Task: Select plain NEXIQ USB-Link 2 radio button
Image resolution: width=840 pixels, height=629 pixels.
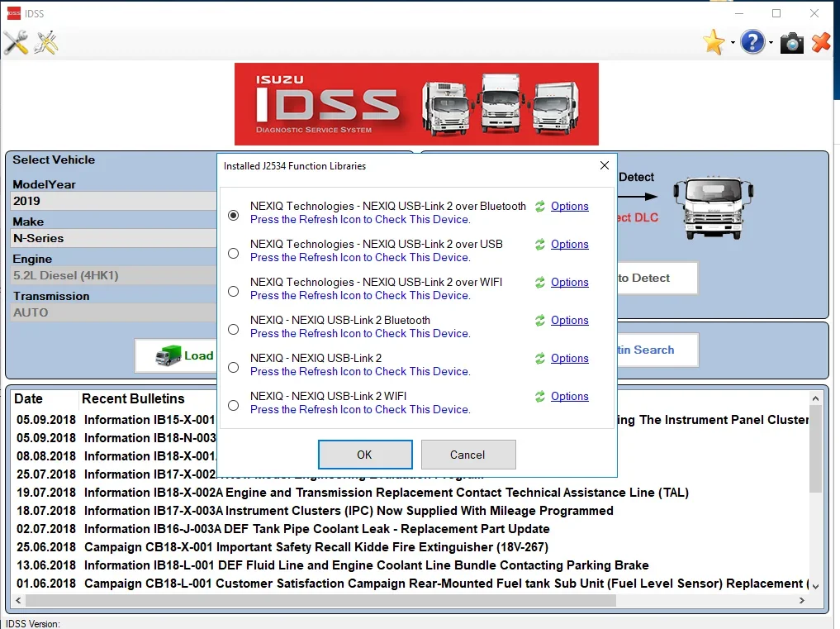Action: (233, 367)
